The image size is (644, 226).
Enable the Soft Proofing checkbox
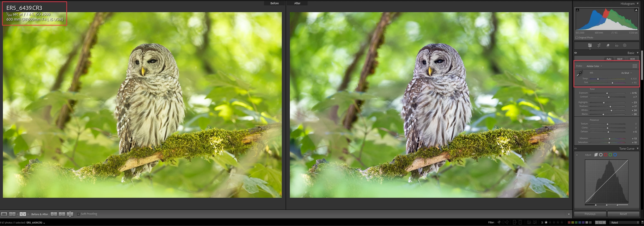pos(78,214)
